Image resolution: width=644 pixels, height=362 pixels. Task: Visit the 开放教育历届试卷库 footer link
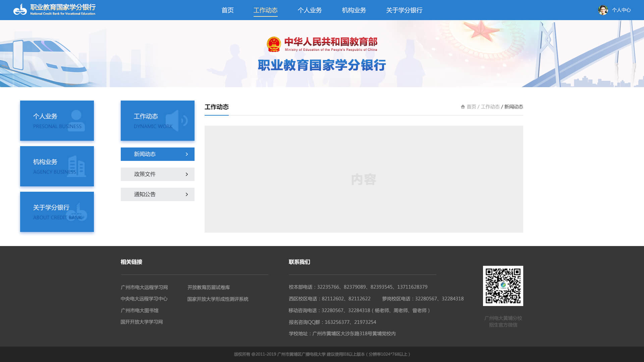(209, 287)
